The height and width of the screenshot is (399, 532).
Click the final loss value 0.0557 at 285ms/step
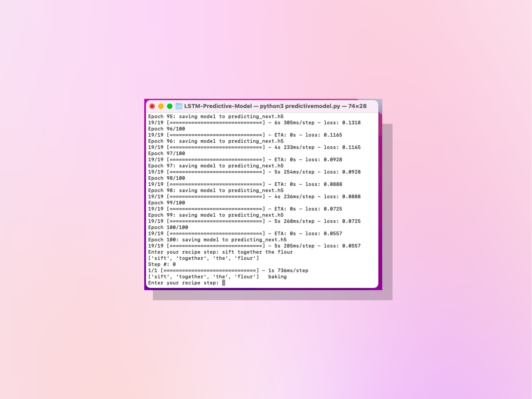351,246
